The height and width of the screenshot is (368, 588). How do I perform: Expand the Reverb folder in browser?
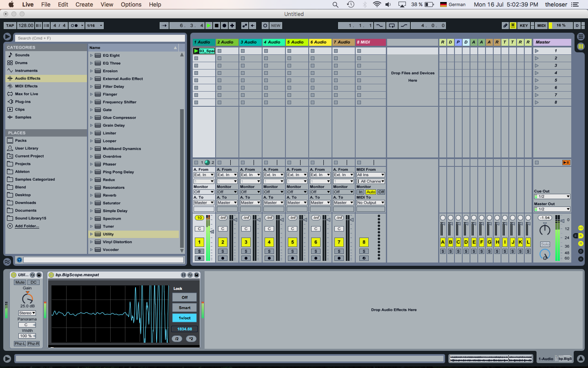(x=91, y=195)
